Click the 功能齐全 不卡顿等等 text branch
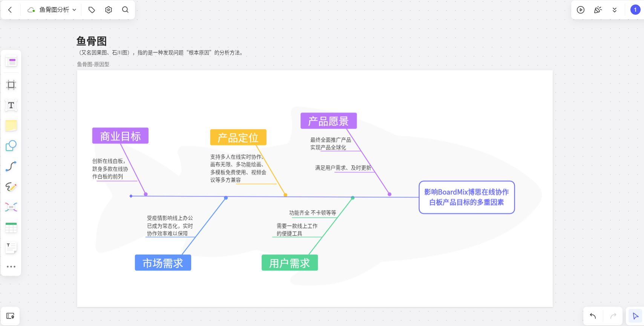The height and width of the screenshot is (326, 644). click(x=313, y=213)
